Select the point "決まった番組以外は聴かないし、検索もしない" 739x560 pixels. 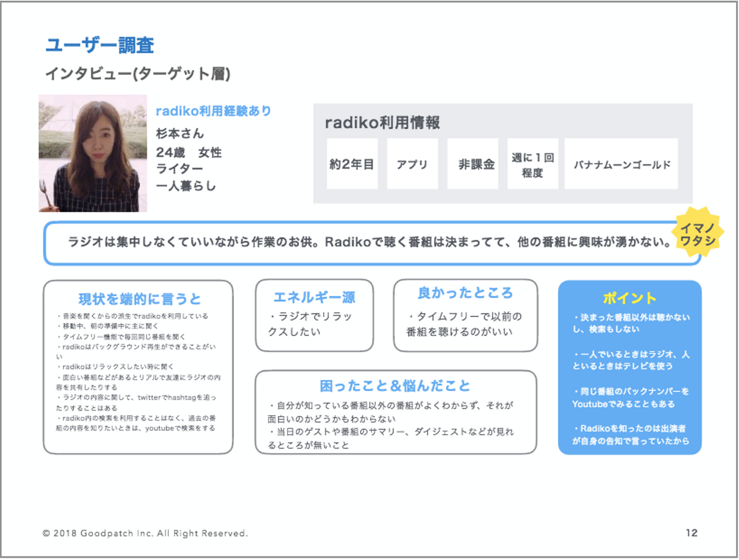631,323
